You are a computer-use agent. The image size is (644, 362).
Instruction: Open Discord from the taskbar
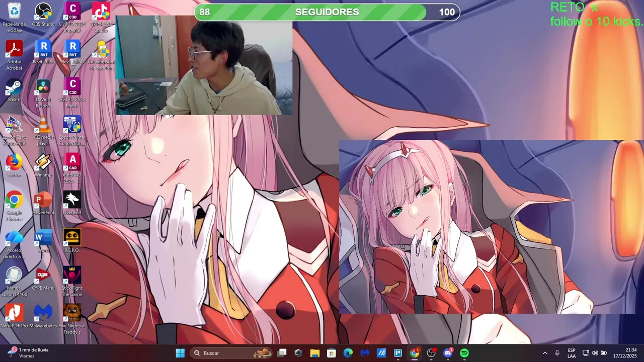(447, 353)
